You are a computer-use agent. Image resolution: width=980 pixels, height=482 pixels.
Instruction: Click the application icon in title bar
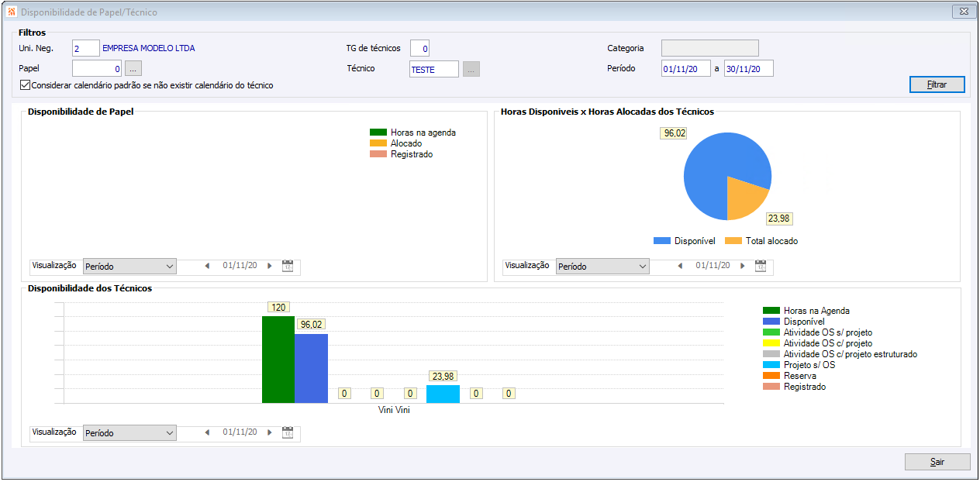coord(12,12)
